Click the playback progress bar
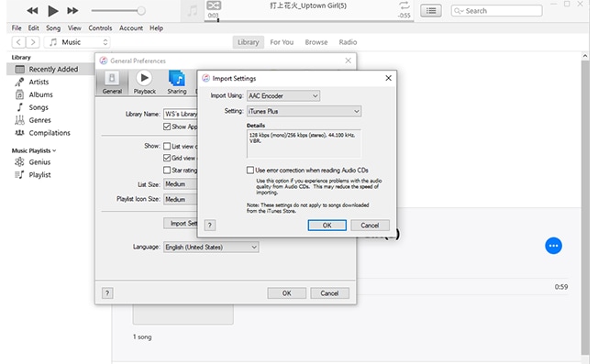598x364 pixels. tap(309, 20)
